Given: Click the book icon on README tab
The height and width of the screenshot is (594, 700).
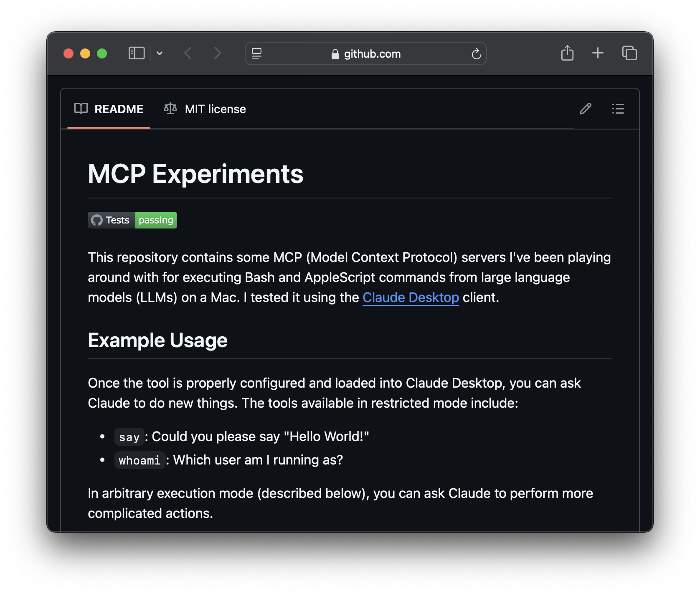Looking at the screenshot, I should coord(81,109).
